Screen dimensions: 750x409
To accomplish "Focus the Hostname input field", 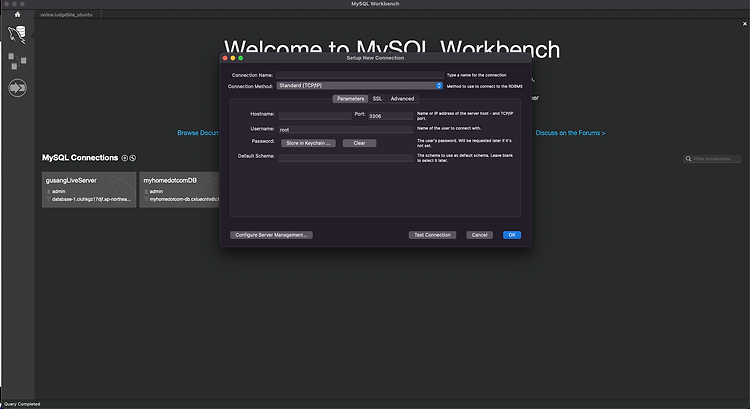I will click(x=315, y=116).
